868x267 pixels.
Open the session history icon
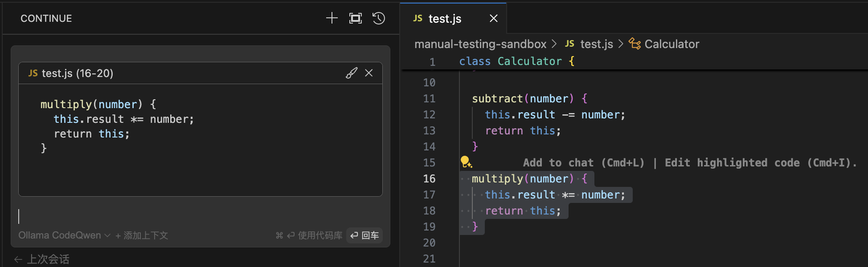click(379, 18)
